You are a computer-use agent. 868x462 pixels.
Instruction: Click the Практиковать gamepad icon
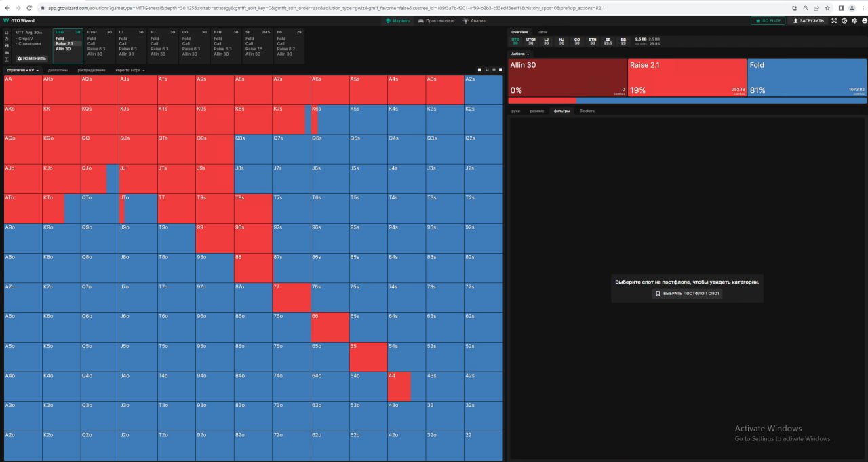click(421, 21)
